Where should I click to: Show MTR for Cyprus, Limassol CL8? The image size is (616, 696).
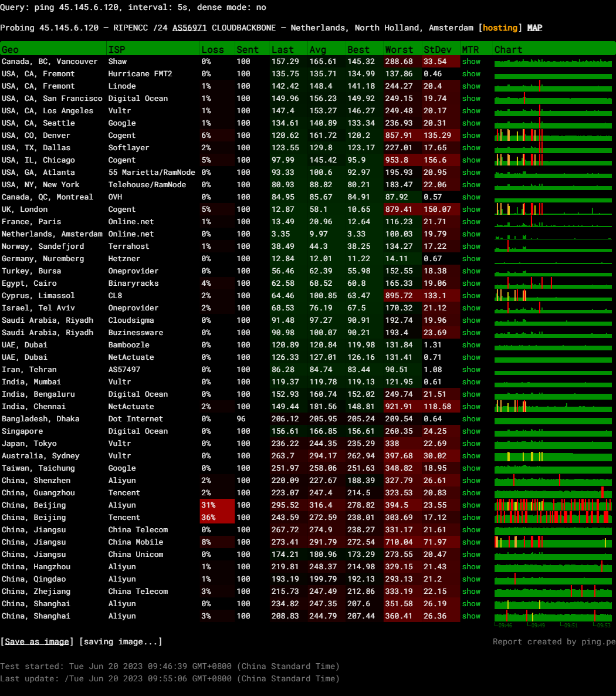[x=471, y=296]
